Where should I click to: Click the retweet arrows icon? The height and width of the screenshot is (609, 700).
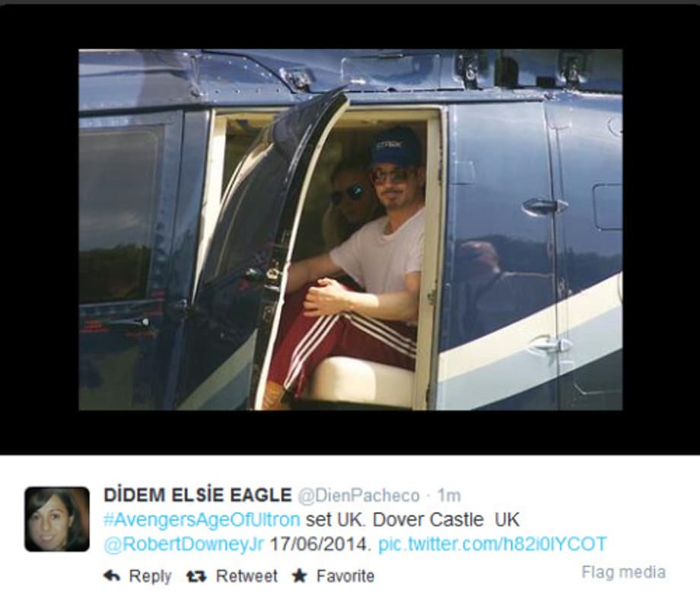[x=196, y=576]
